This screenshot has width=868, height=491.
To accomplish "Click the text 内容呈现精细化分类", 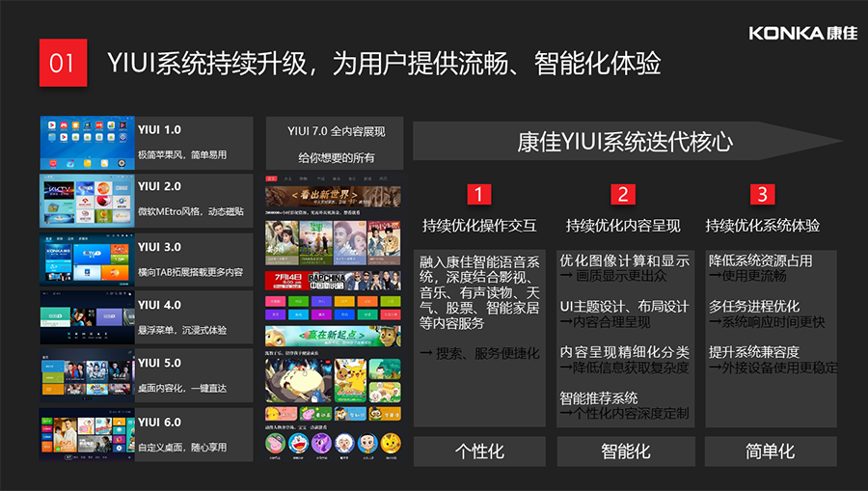I will click(624, 352).
